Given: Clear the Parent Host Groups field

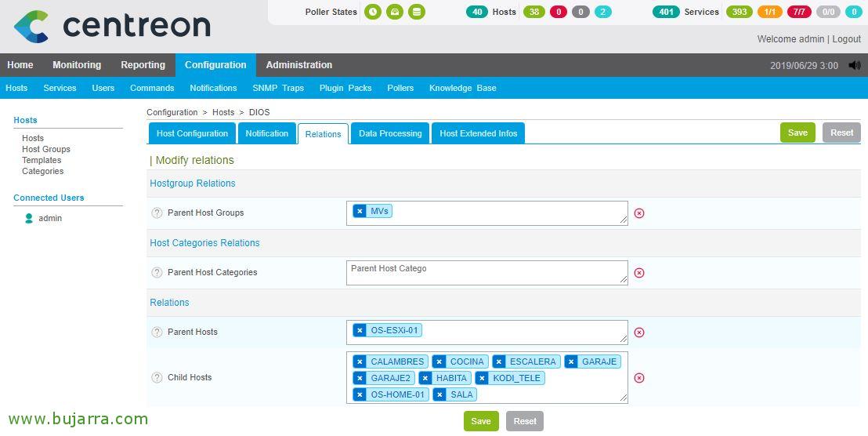Looking at the screenshot, I should (x=639, y=213).
